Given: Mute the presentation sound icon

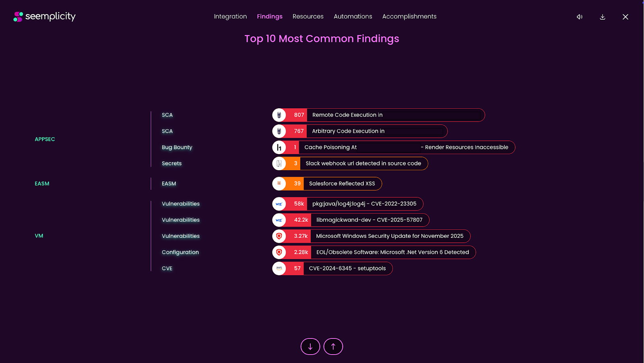Looking at the screenshot, I should coord(580,17).
